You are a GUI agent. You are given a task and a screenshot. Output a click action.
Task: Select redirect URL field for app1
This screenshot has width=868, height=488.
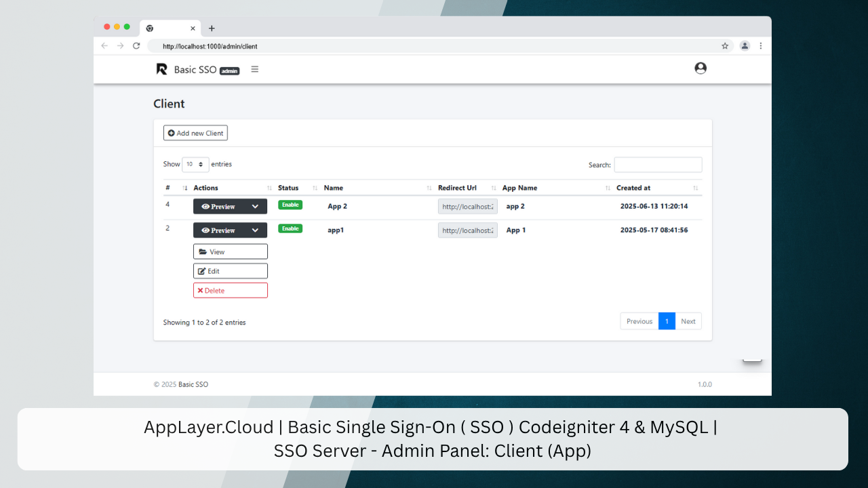(468, 230)
